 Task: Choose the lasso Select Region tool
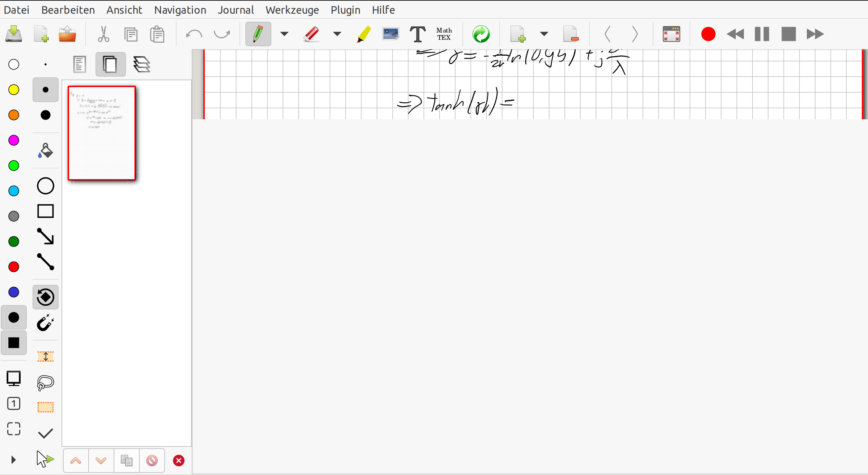pyautogui.click(x=45, y=382)
